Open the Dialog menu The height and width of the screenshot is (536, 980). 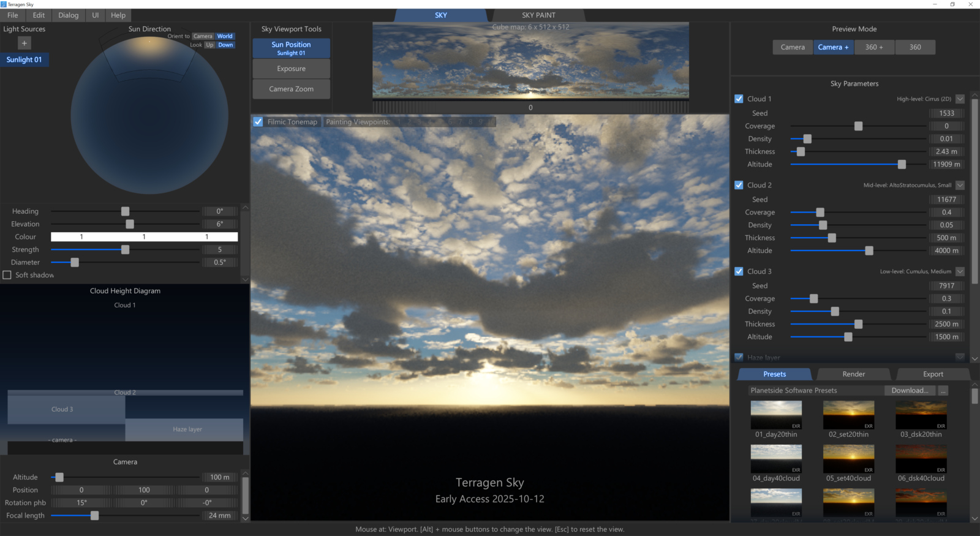coord(68,15)
